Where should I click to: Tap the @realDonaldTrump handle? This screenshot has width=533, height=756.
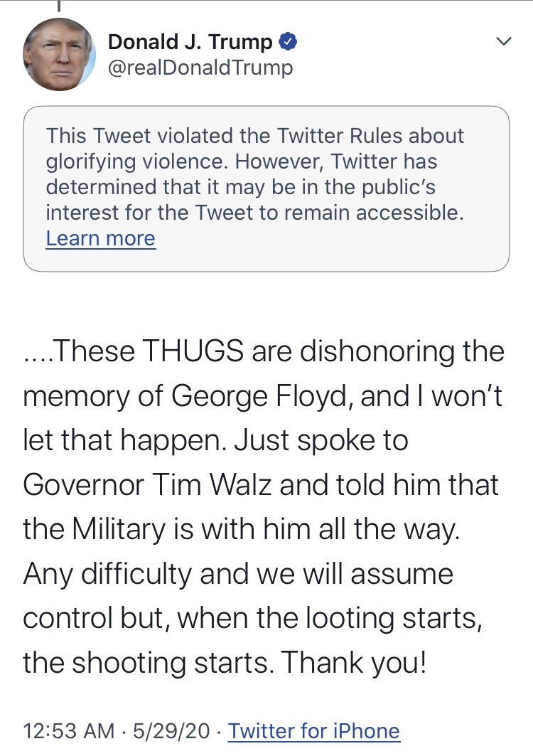coord(200,68)
